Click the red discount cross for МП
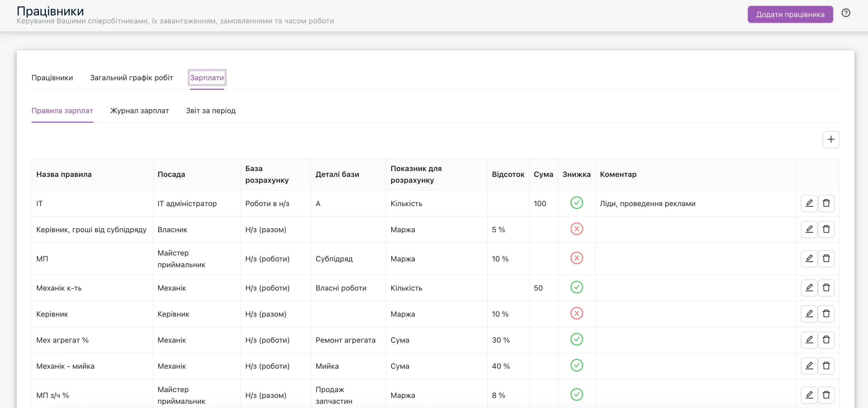Viewport: 868px width, 408px height. (x=576, y=258)
